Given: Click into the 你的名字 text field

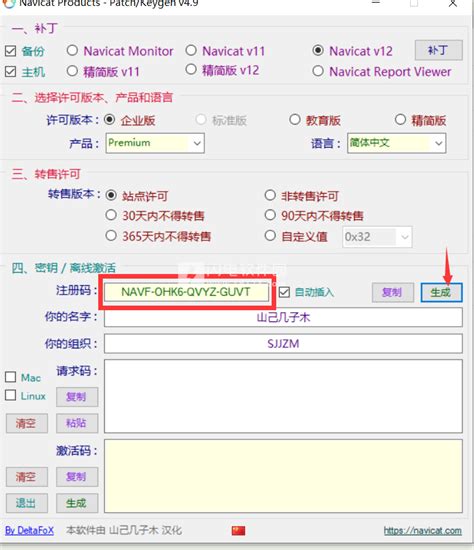Looking at the screenshot, I should (283, 317).
